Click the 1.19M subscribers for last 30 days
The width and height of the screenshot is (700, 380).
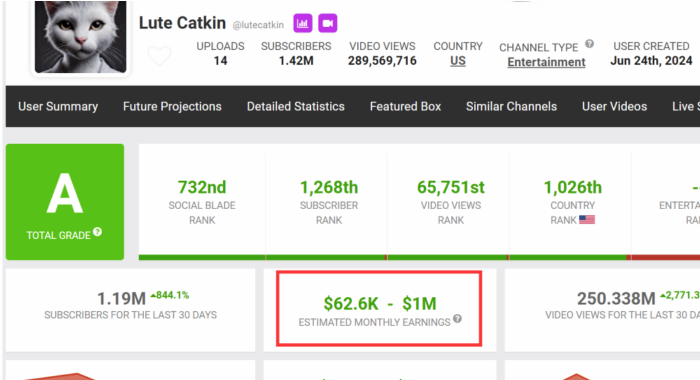(121, 298)
